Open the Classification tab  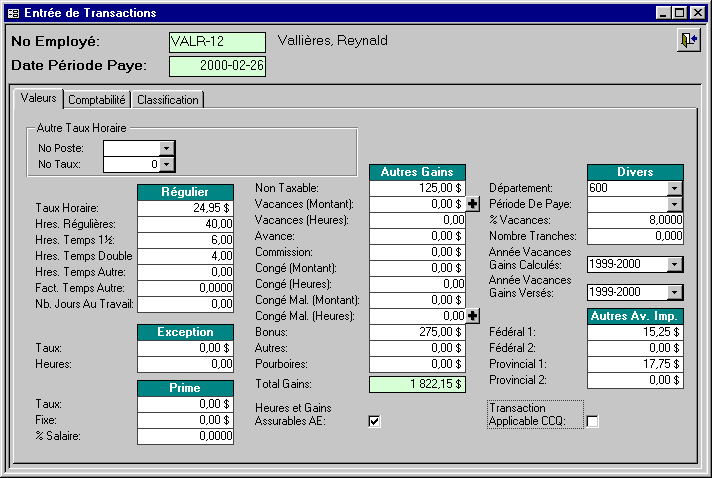click(x=168, y=100)
